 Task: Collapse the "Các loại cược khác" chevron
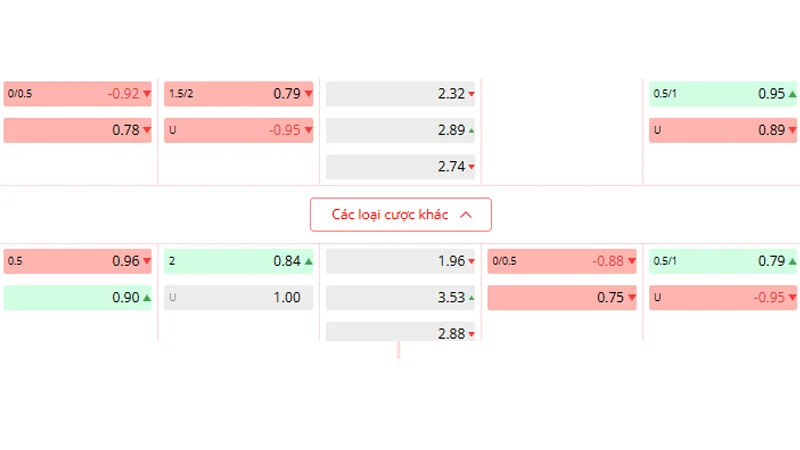click(464, 215)
